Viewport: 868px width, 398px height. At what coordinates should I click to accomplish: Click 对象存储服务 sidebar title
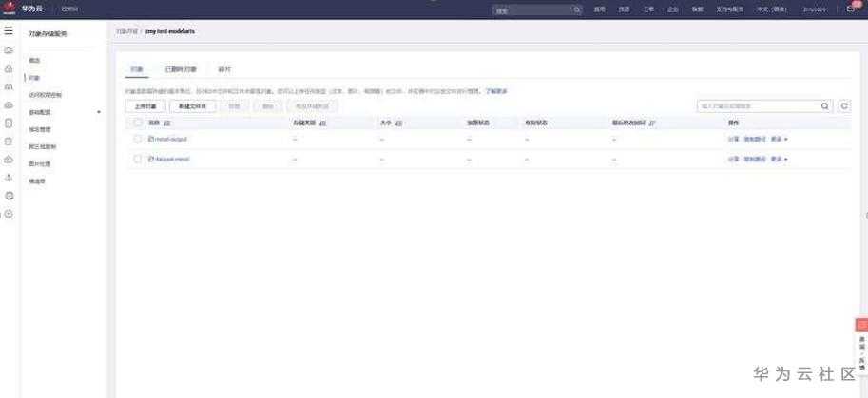tap(48, 34)
